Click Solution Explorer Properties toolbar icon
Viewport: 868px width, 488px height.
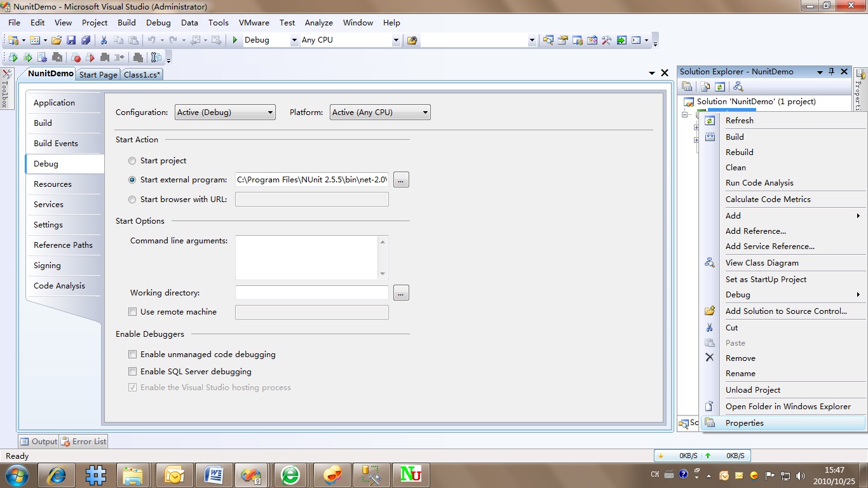pyautogui.click(x=688, y=86)
